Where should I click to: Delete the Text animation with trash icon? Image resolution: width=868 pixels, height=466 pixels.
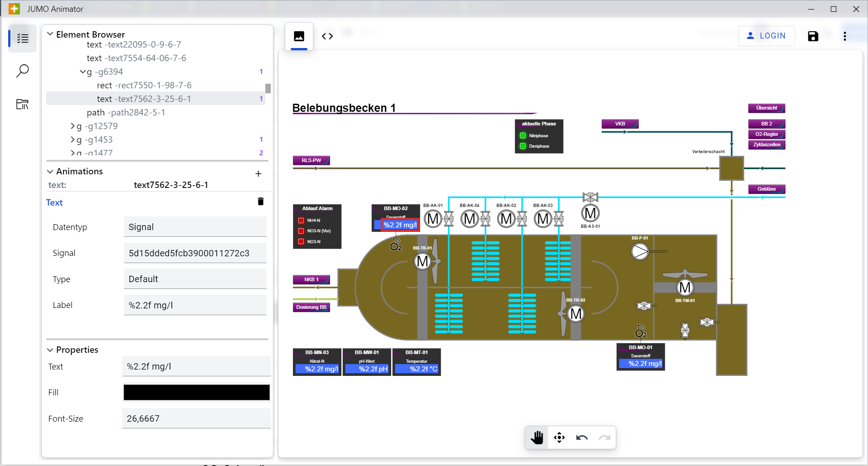(x=260, y=202)
